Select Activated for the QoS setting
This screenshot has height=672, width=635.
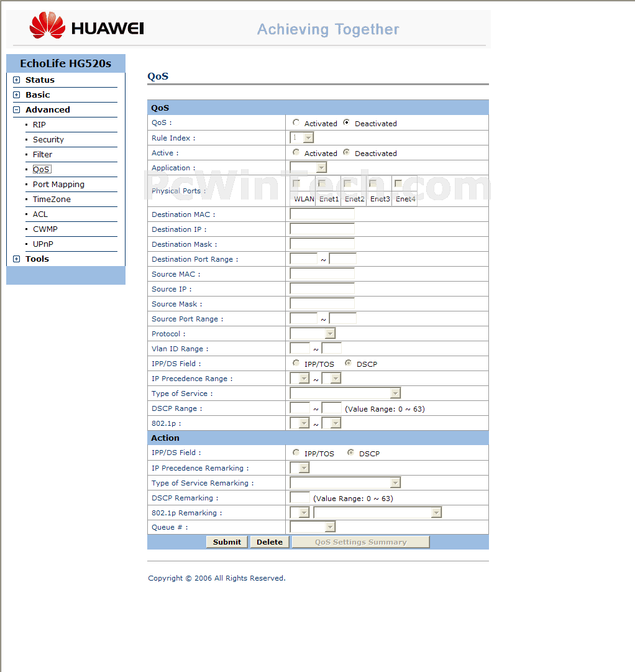click(x=296, y=122)
